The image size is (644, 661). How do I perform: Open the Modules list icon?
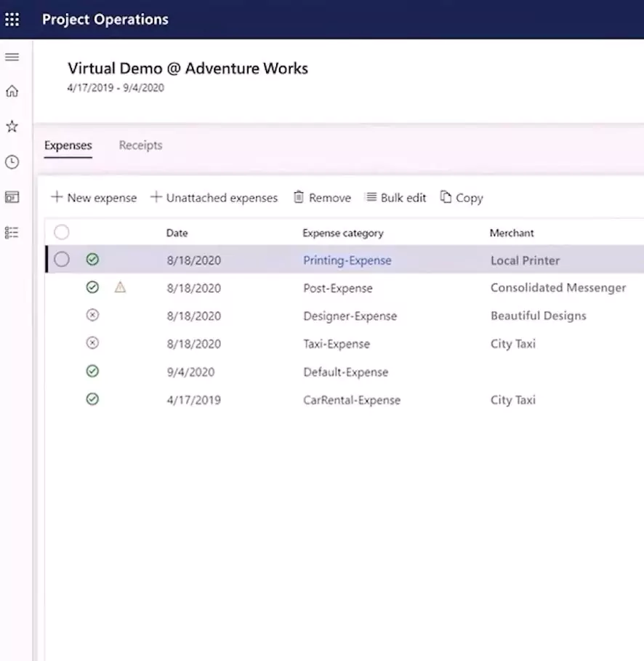(x=12, y=233)
